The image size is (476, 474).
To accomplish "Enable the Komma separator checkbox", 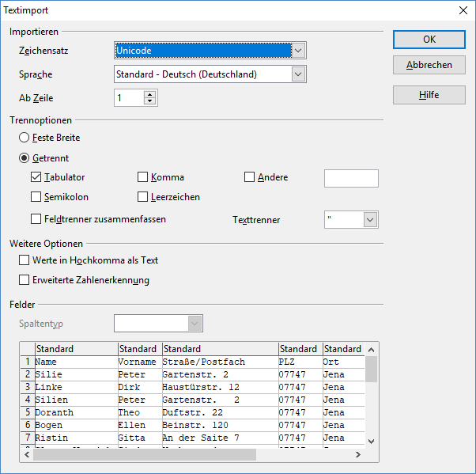I will coord(143,177).
